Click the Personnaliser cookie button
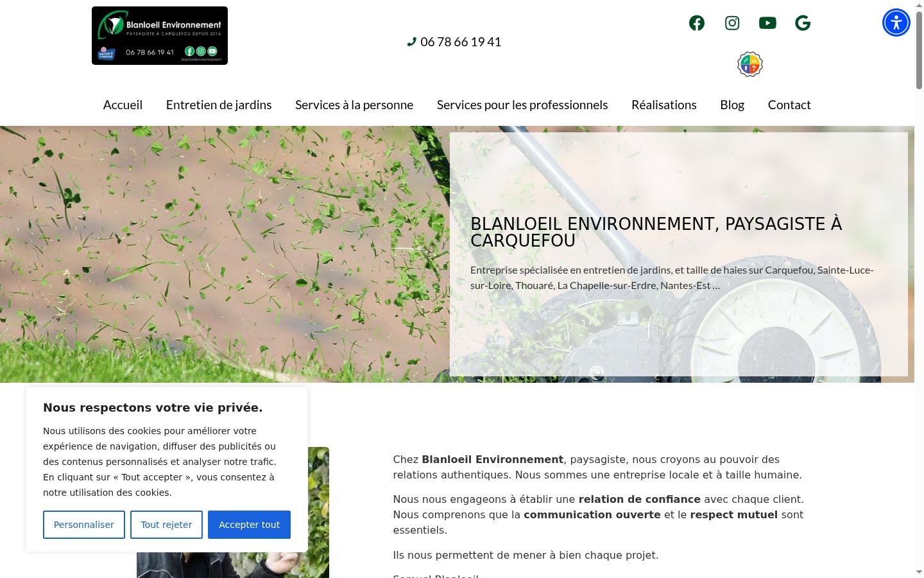Viewport: 924px width, 578px height. (84, 525)
